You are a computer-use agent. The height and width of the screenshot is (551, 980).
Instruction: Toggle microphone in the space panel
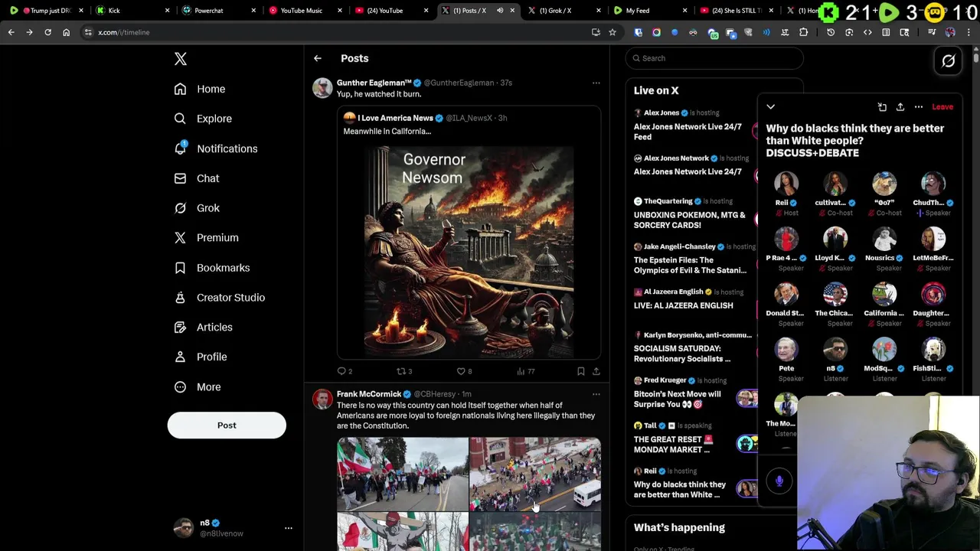point(779,481)
